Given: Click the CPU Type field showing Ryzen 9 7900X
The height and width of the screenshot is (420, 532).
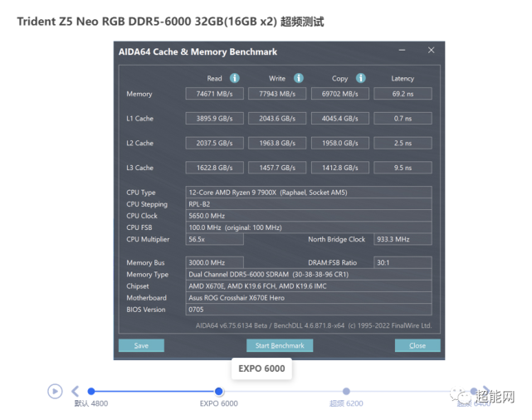Looking at the screenshot, I should point(309,193).
